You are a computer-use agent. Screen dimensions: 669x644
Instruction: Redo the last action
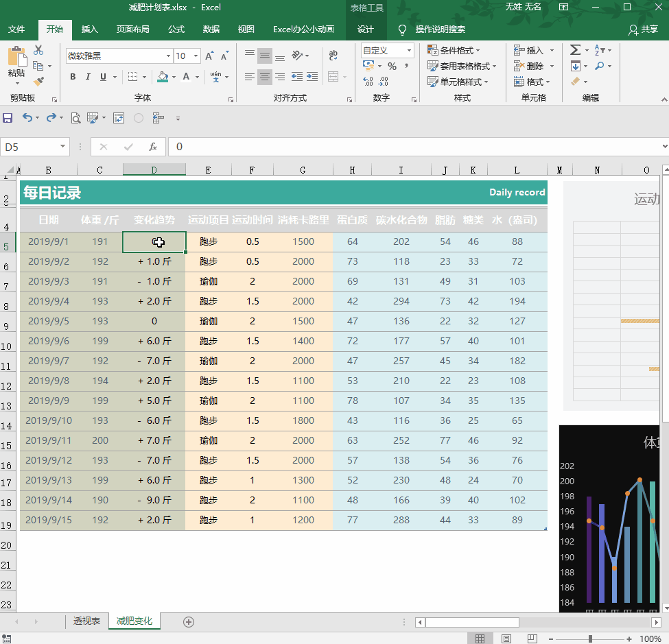(x=51, y=118)
